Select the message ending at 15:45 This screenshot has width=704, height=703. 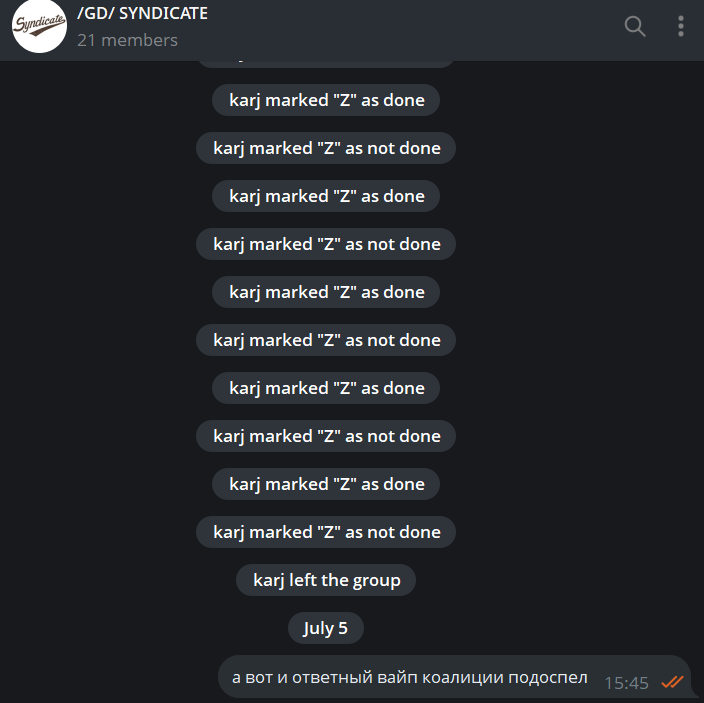[x=454, y=677]
